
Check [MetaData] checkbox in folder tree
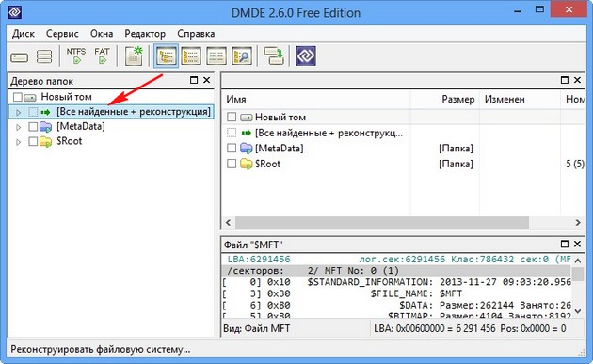[x=33, y=127]
